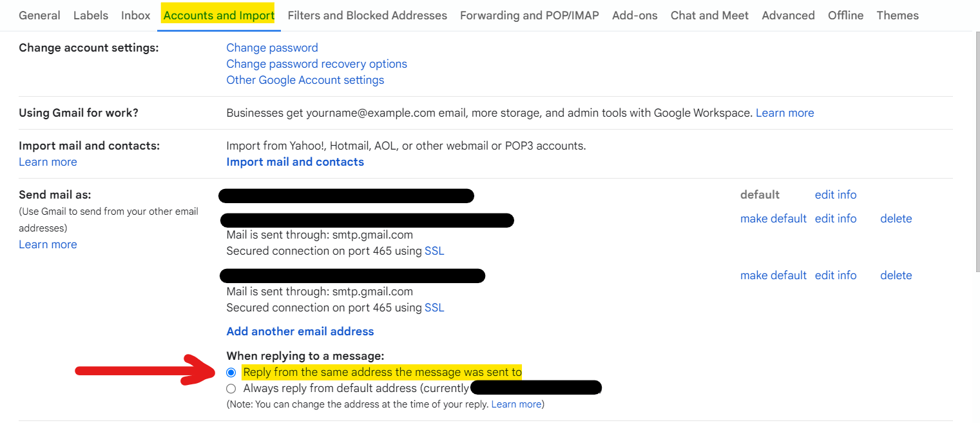Click Import mail and contacts link
The image size is (980, 423).
[295, 162]
